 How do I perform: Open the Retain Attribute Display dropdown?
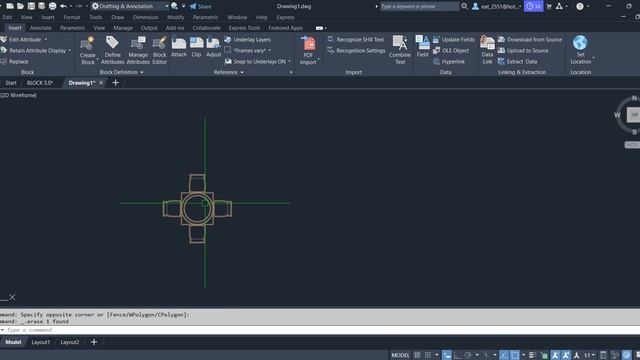coord(69,51)
